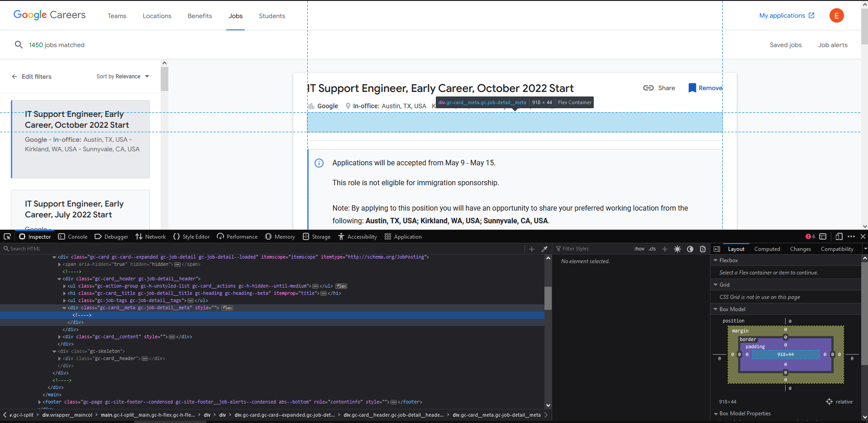Viewport: 868px width, 423px height.
Task: Collapse the gc-card__meta div node
Action: 64,308
